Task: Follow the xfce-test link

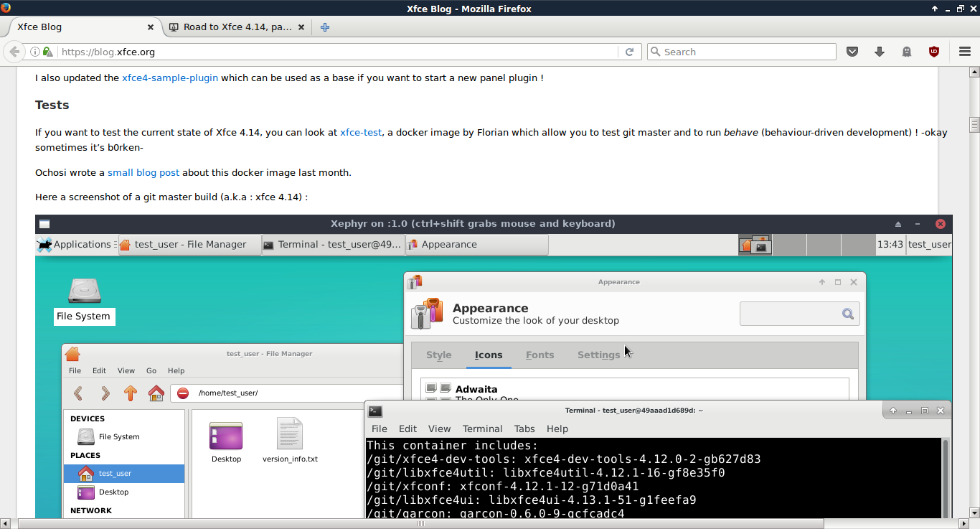Action: (361, 132)
